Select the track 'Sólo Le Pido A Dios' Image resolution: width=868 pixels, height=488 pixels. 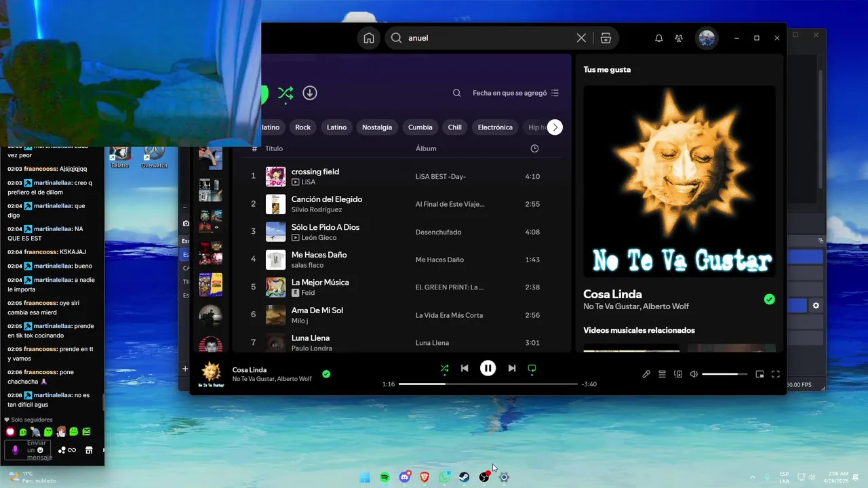coord(325,227)
